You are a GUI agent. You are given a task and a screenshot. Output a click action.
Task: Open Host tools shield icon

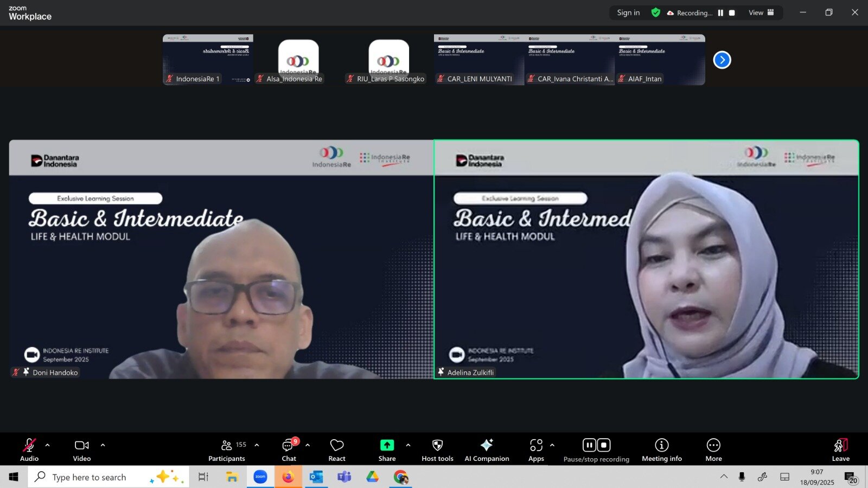coord(437,450)
